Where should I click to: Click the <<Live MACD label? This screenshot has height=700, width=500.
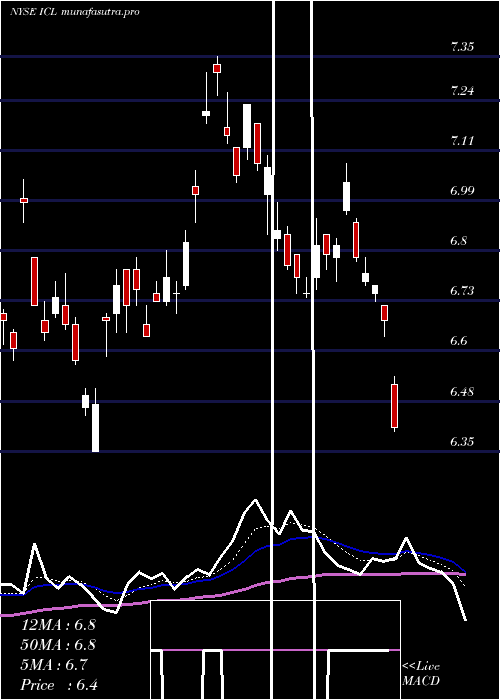pos(421,674)
